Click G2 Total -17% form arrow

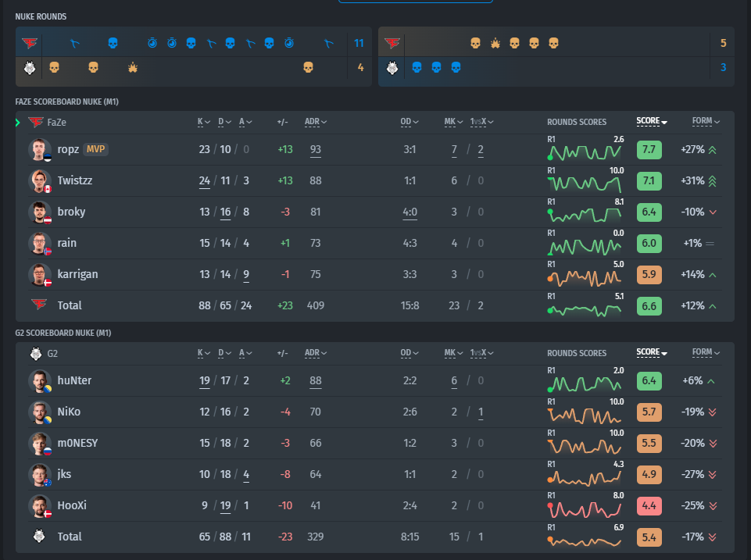[712, 537]
